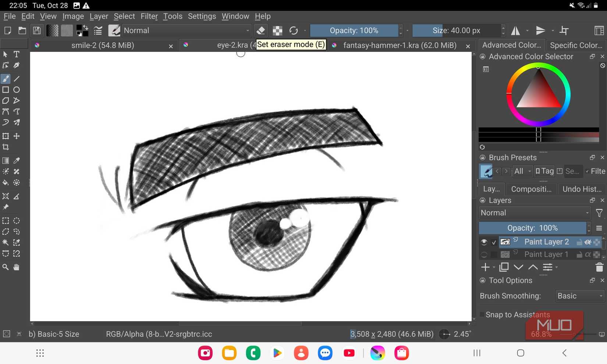Select the Move tool
Screen dimensions: 607x364
pos(16,136)
